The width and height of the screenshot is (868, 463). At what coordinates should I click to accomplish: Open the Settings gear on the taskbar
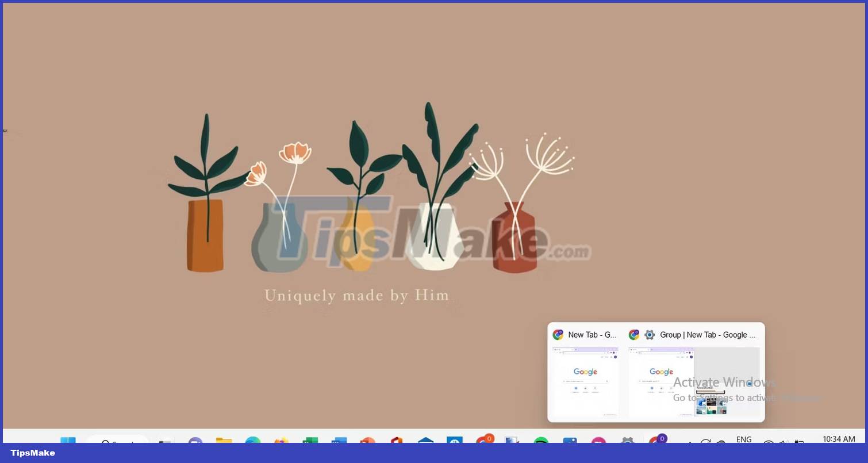627,443
